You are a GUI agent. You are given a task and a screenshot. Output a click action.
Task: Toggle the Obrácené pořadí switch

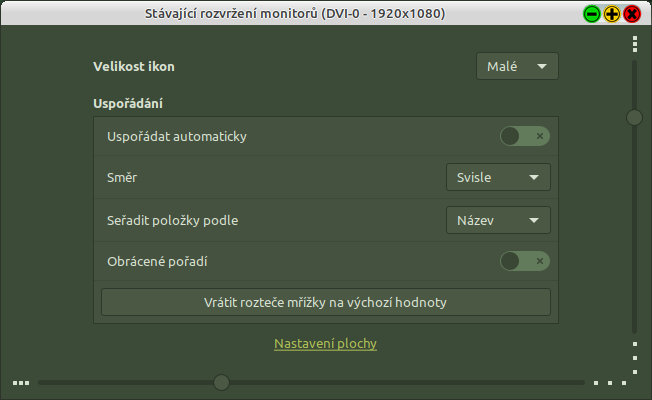coord(525,261)
